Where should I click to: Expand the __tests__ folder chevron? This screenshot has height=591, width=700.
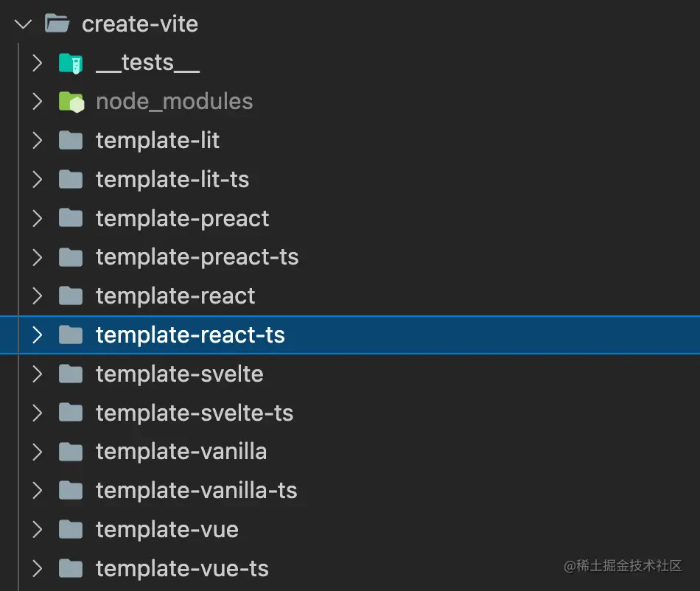(38, 63)
